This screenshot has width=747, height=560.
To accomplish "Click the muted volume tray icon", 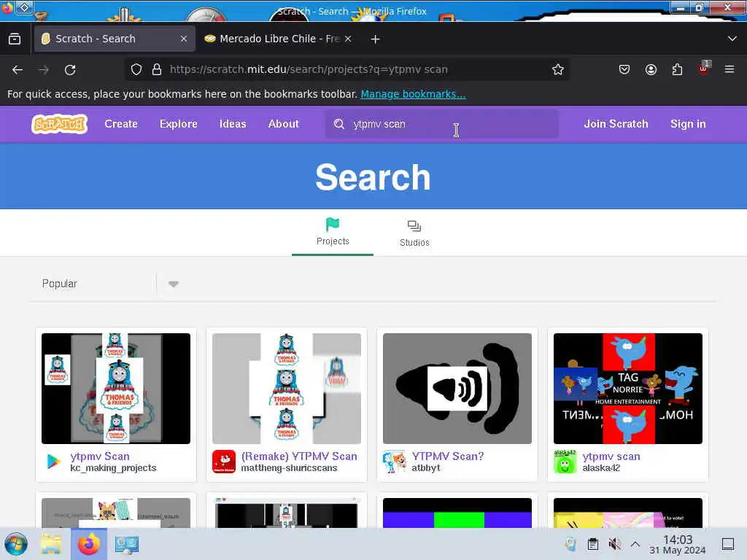I will 614,544.
